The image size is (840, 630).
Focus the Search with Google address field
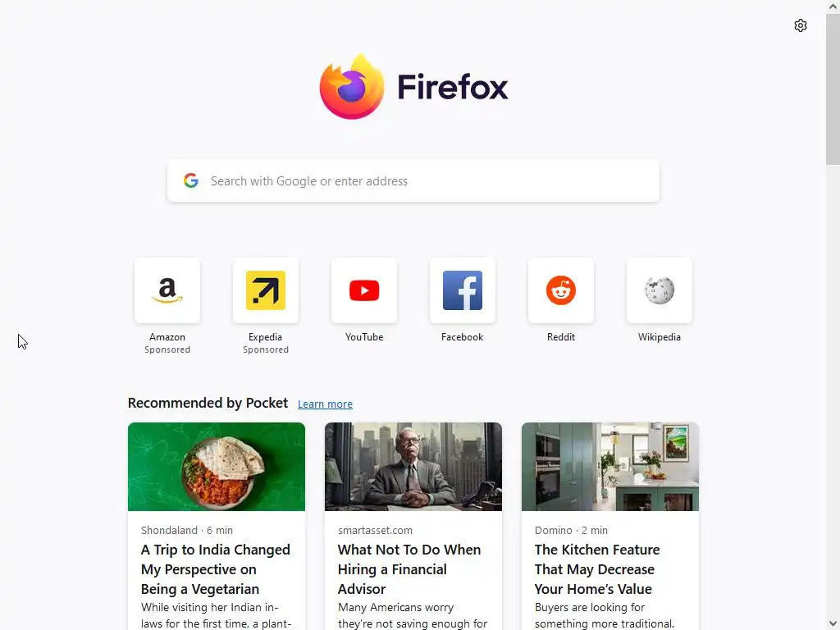(x=413, y=180)
